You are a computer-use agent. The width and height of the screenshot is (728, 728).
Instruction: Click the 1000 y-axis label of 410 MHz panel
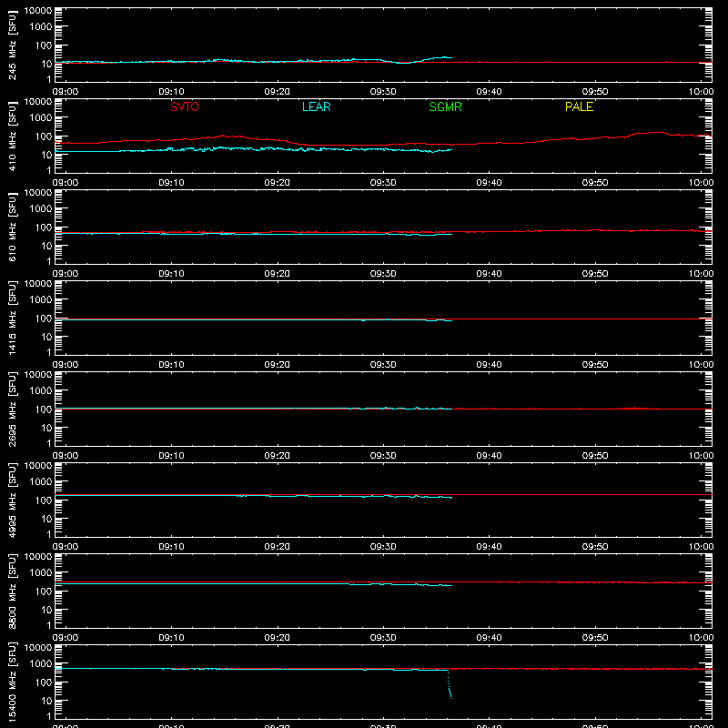(41, 118)
